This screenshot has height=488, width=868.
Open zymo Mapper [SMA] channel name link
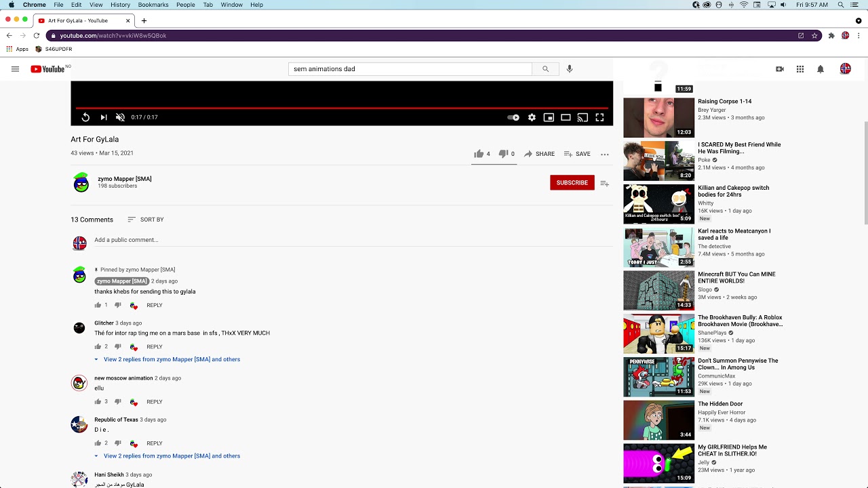click(x=125, y=179)
